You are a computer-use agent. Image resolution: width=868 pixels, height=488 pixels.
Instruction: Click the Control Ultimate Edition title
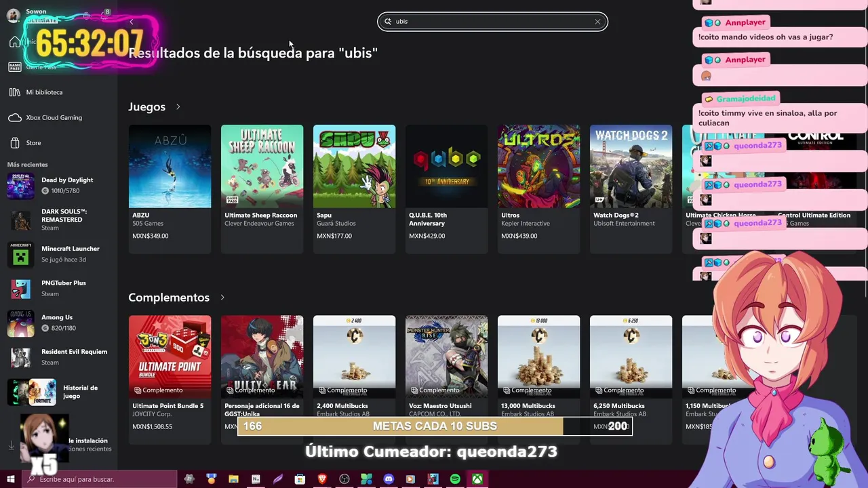[x=814, y=216]
